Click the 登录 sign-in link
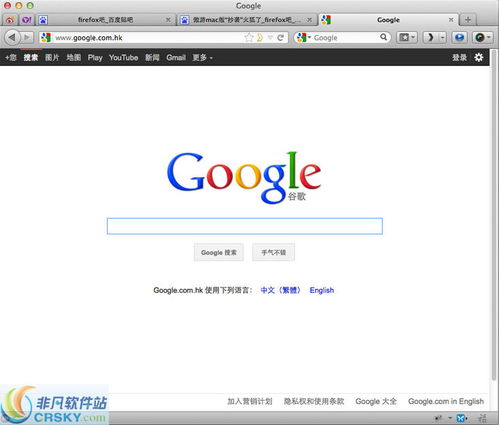Screen dimensions: 499x425 coord(459,58)
